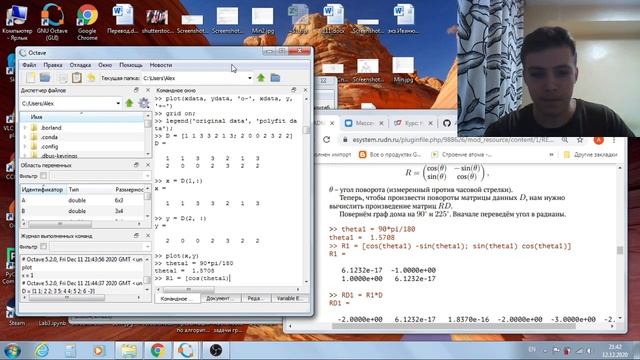The height and width of the screenshot is (360, 640).
Task: Select variable A row in workspace
Action: pos(82,200)
